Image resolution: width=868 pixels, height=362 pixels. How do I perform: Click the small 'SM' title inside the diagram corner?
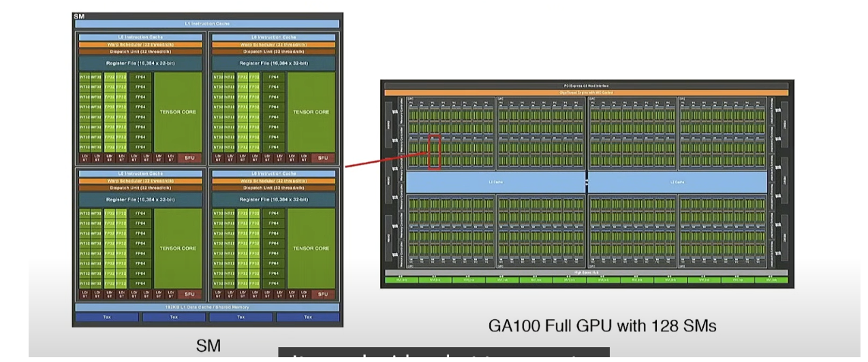78,16
